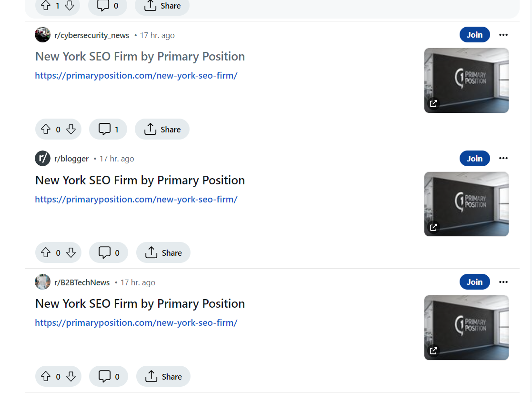Upvote the r/cybersecurity_news post

pos(46,129)
